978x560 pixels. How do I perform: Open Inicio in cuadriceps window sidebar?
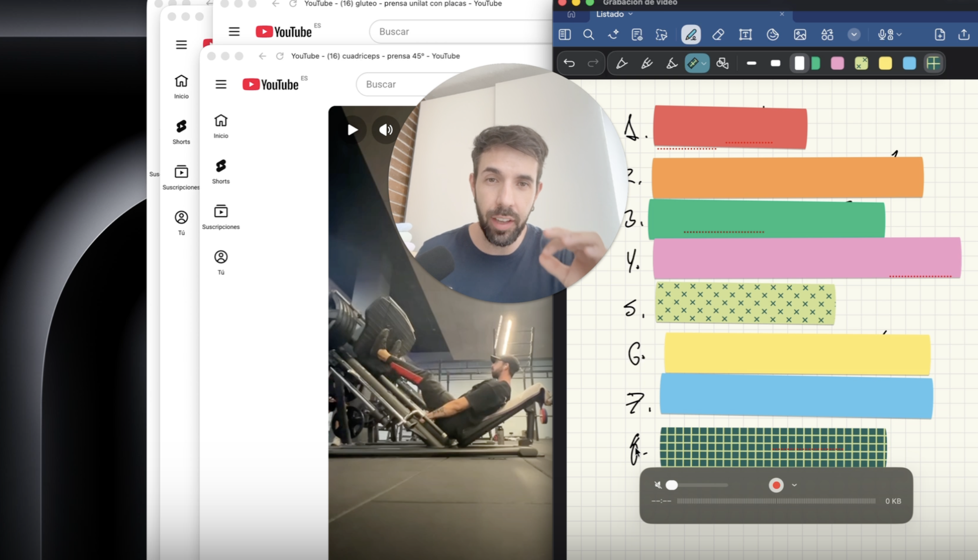(x=221, y=126)
